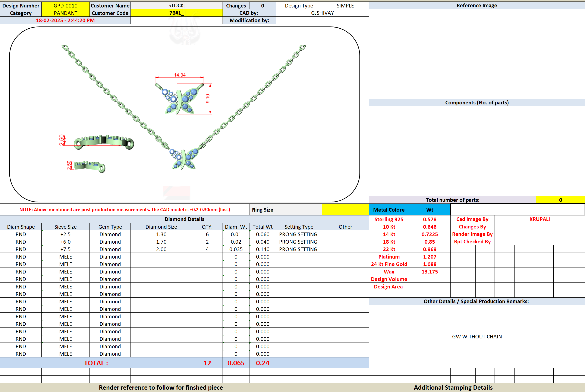Click the Platinum weight 1.207

430,257
